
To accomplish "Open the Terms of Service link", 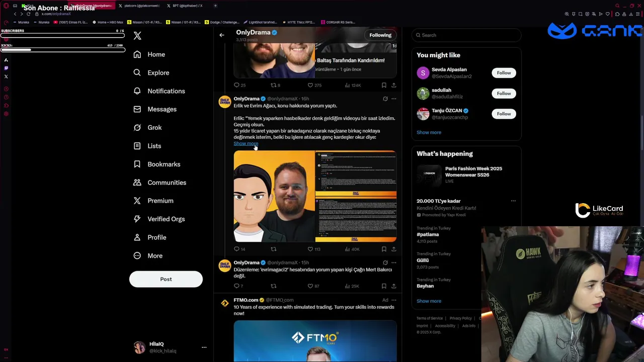I will [x=430, y=318].
